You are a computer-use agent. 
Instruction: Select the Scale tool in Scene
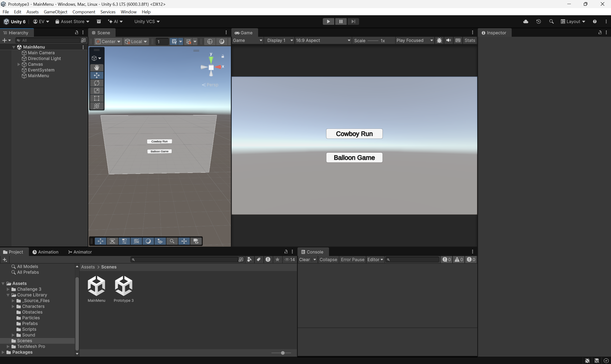pyautogui.click(x=97, y=90)
